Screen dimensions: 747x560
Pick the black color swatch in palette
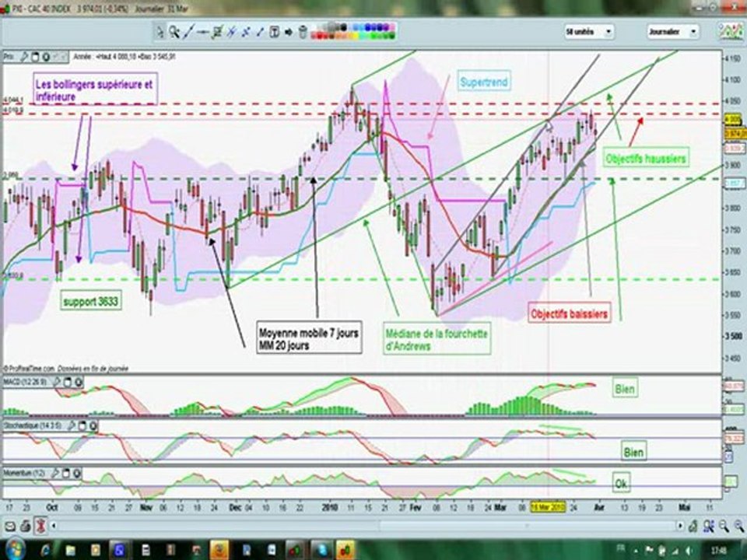point(343,28)
